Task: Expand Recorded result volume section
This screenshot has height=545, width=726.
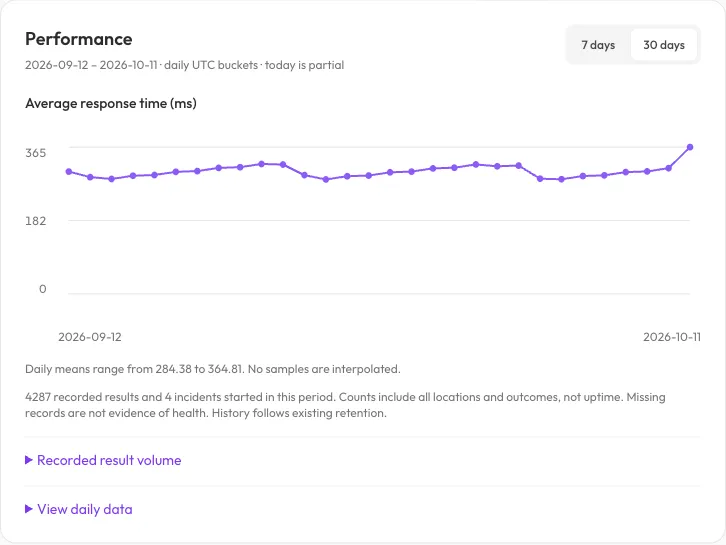Action: pyautogui.click(x=103, y=460)
